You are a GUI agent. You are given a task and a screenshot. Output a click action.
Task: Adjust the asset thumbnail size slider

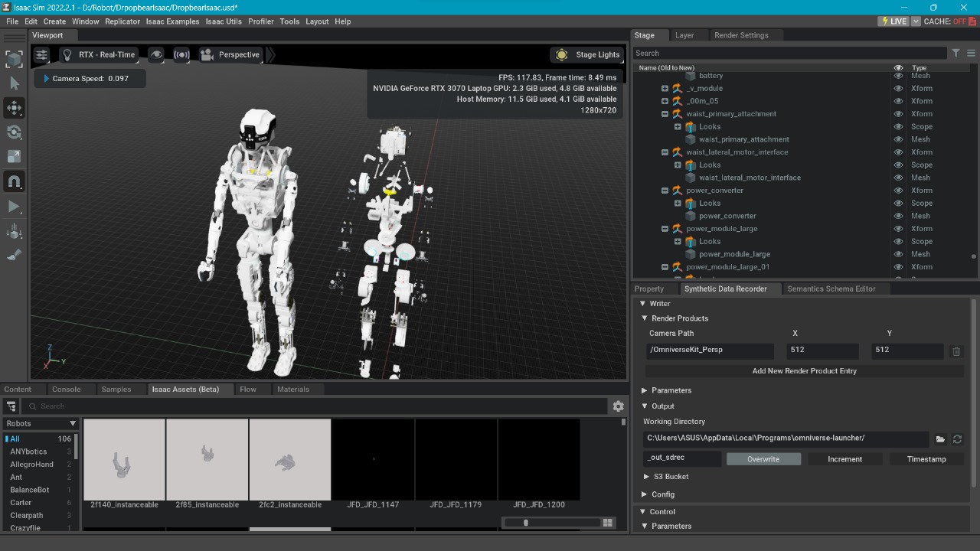[525, 523]
